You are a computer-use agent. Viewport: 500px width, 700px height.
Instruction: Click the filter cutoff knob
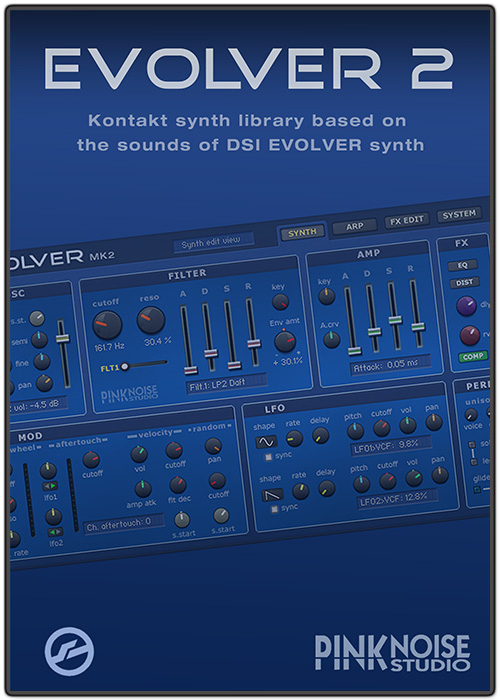(107, 325)
